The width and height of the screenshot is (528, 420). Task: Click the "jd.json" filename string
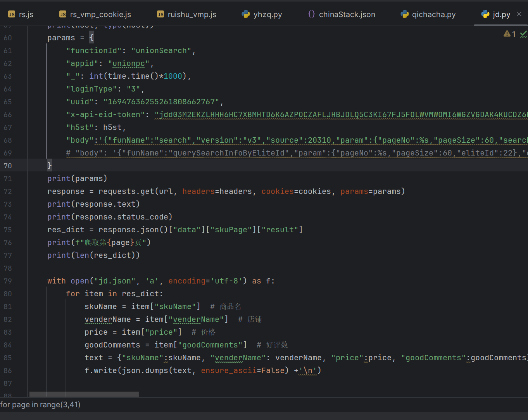coord(115,281)
